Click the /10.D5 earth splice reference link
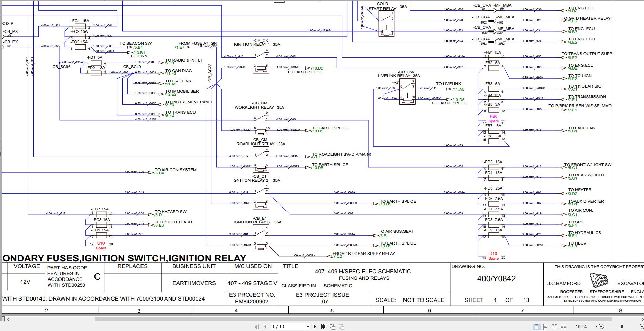 [x=318, y=67]
